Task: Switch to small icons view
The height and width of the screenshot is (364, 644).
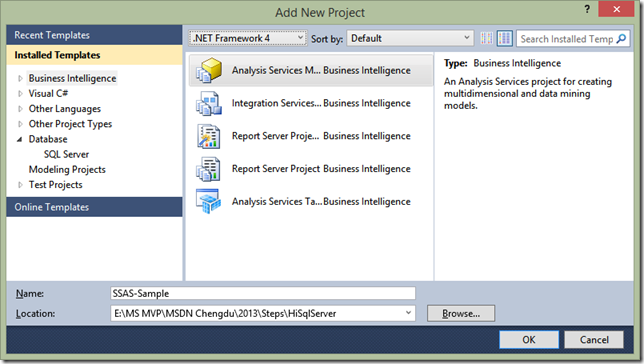Action: pyautogui.click(x=487, y=39)
